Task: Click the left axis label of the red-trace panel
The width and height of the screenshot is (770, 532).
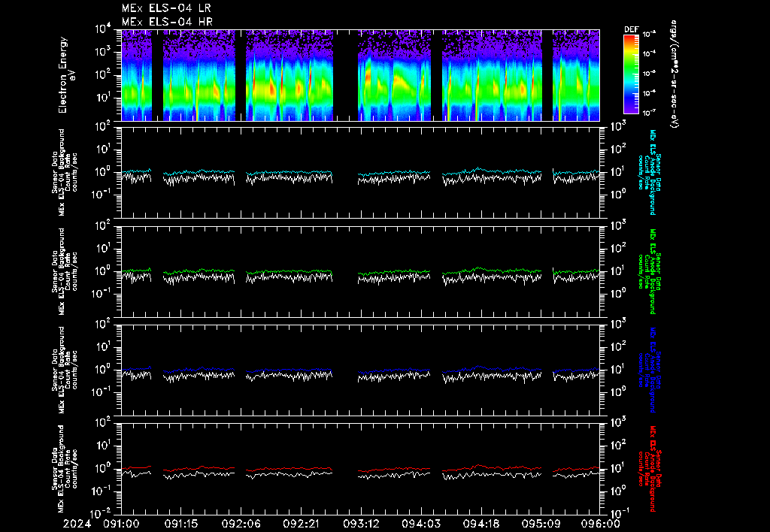Action: click(65, 469)
